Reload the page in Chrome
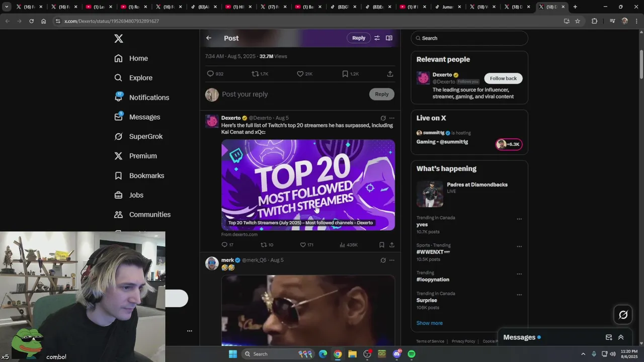644x362 pixels. point(31,21)
